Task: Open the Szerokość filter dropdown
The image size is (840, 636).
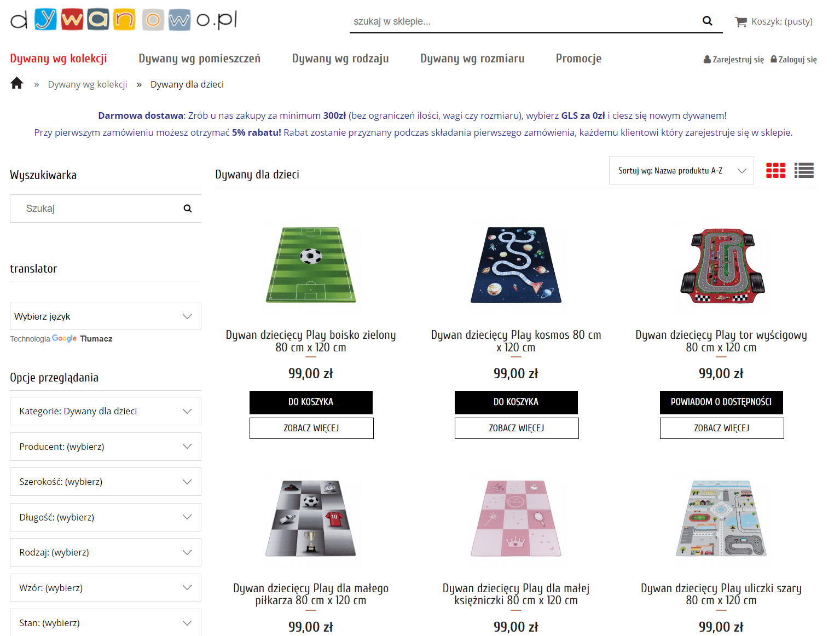Action: pos(105,482)
